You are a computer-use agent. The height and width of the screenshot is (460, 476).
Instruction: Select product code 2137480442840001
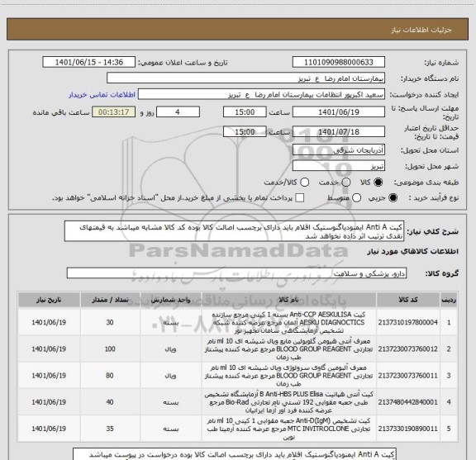coord(407,402)
